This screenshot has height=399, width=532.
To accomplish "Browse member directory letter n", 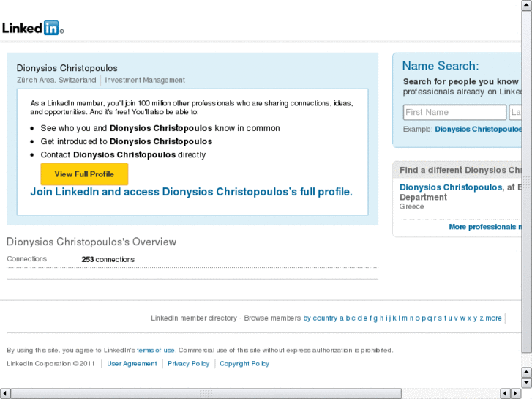I will 411,318.
